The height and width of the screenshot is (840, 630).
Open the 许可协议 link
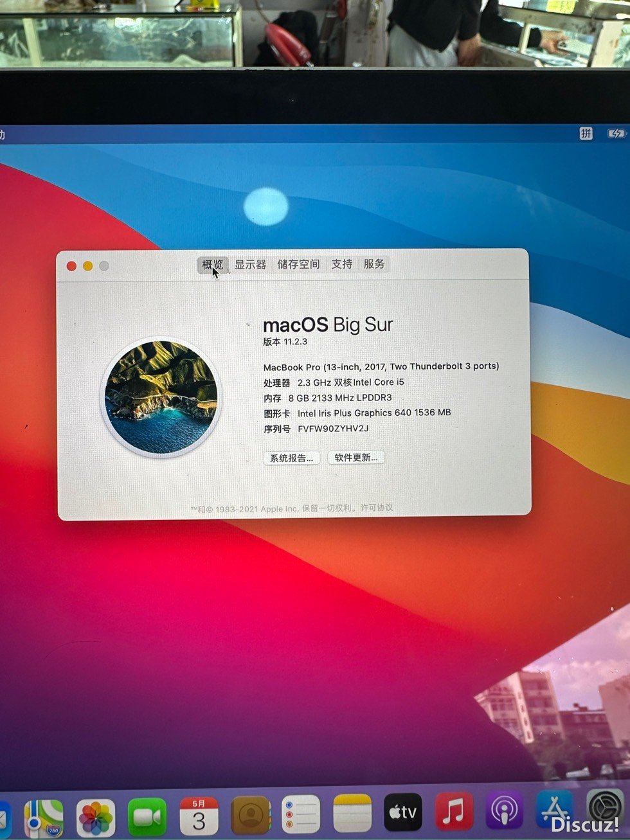[377, 508]
